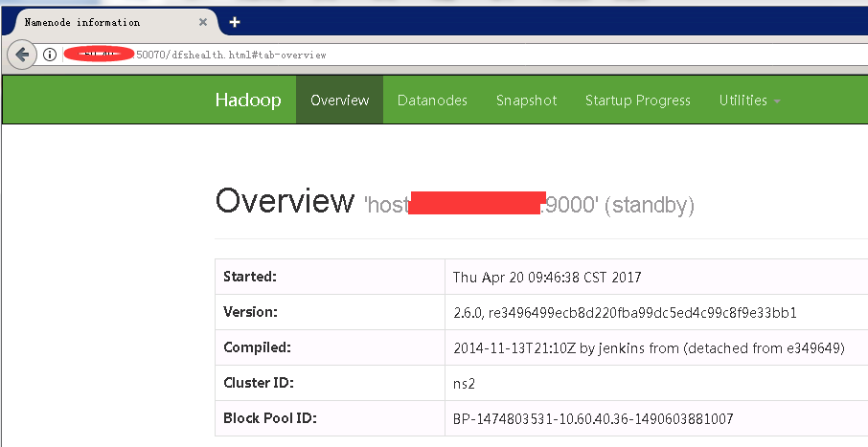Open the Datanodes nav tab
This screenshot has height=447, width=868.
click(x=432, y=101)
